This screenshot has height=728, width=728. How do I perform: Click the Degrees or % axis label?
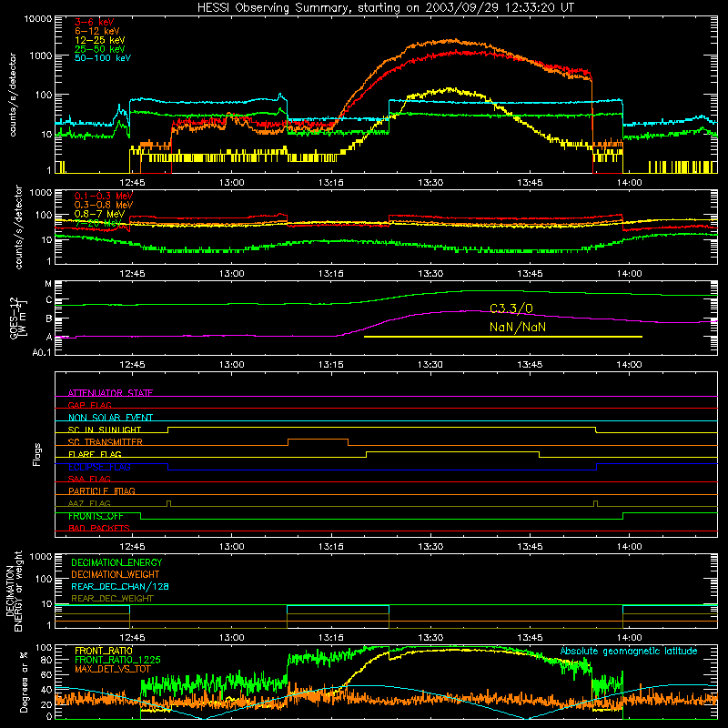pyautogui.click(x=24, y=682)
